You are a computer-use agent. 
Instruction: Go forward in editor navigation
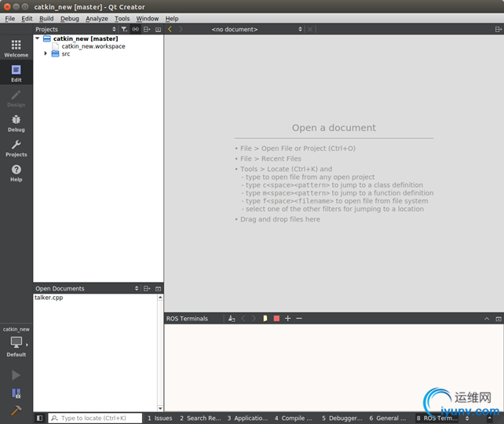tap(181, 29)
